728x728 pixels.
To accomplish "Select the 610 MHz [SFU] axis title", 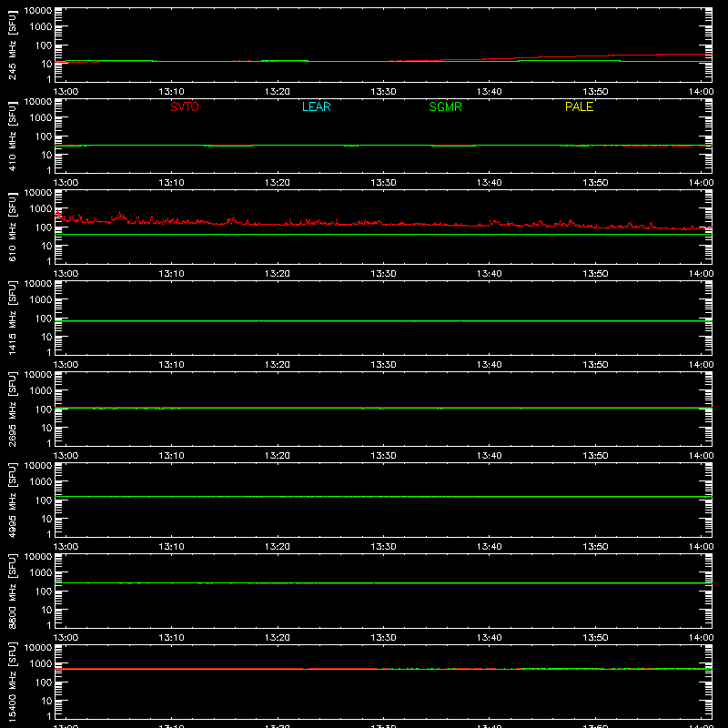I will point(13,227).
